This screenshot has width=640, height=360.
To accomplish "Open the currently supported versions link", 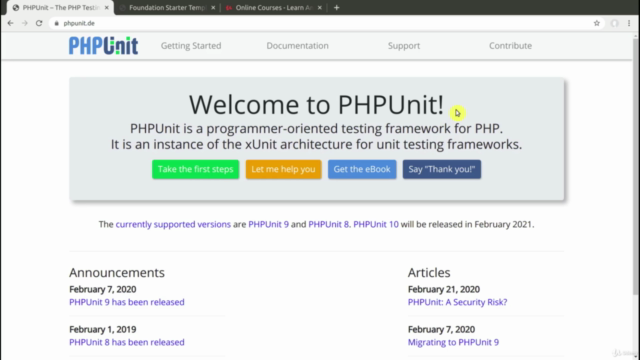I will tap(173, 224).
